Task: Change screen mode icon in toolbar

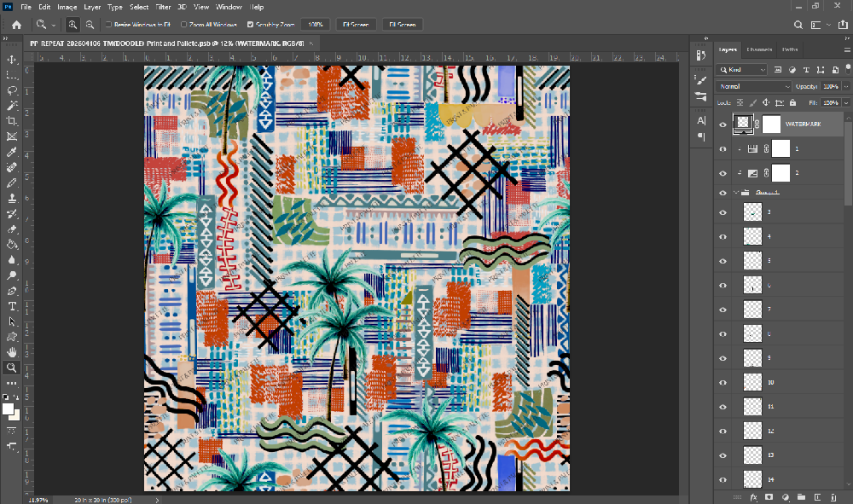Action: 11,446
